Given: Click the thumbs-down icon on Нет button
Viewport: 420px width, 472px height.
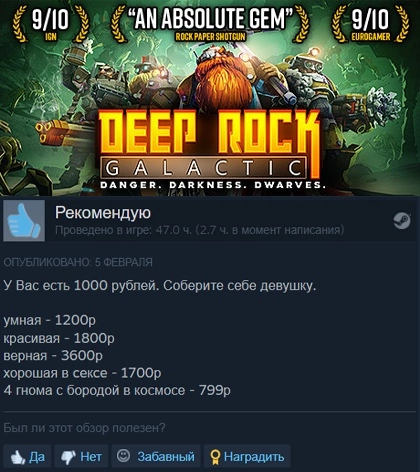Looking at the screenshot, I should (68, 457).
